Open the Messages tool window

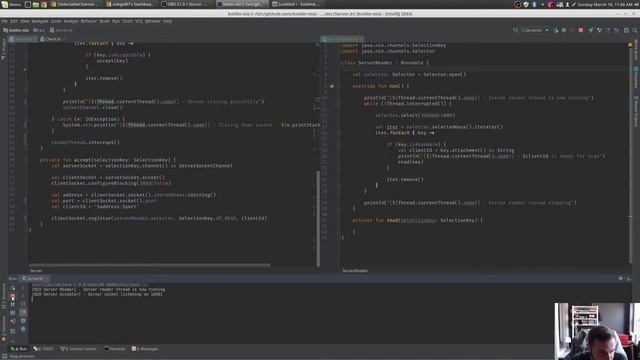[x=145, y=349]
